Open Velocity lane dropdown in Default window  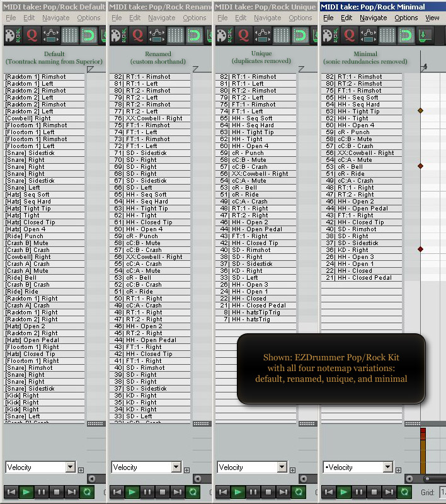click(x=71, y=467)
